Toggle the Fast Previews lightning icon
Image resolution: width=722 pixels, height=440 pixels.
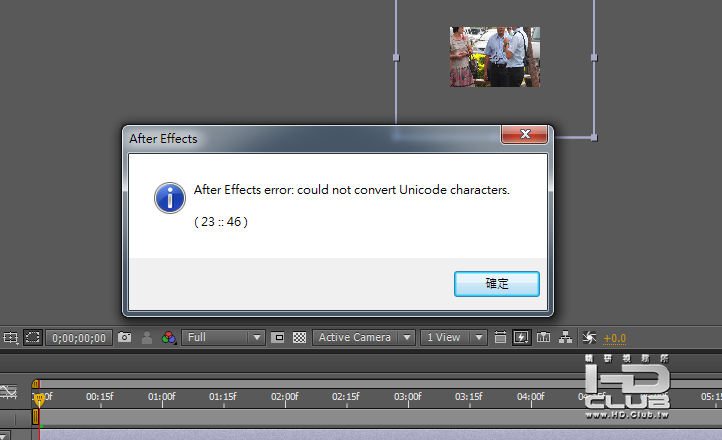[x=521, y=337]
